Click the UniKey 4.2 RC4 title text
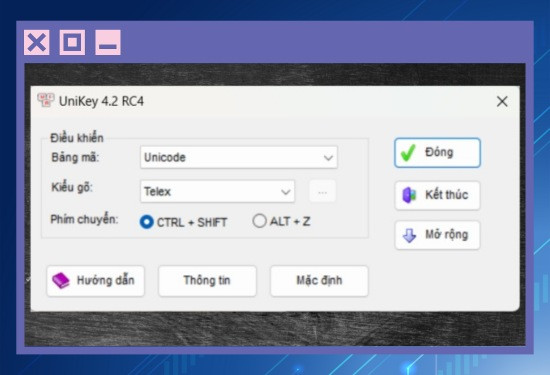The height and width of the screenshot is (375, 550). tap(101, 101)
